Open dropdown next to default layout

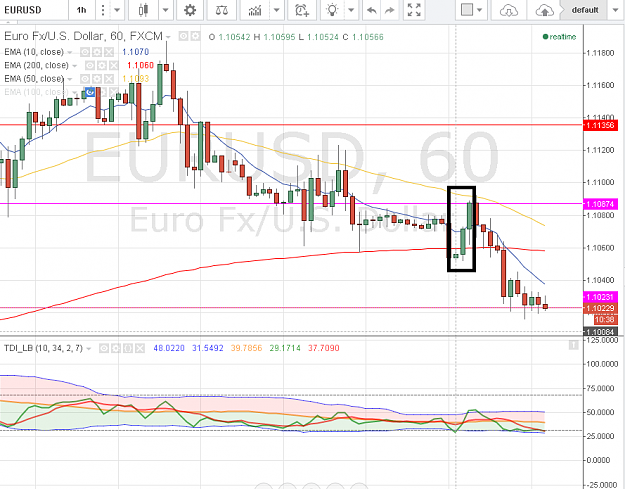616,10
